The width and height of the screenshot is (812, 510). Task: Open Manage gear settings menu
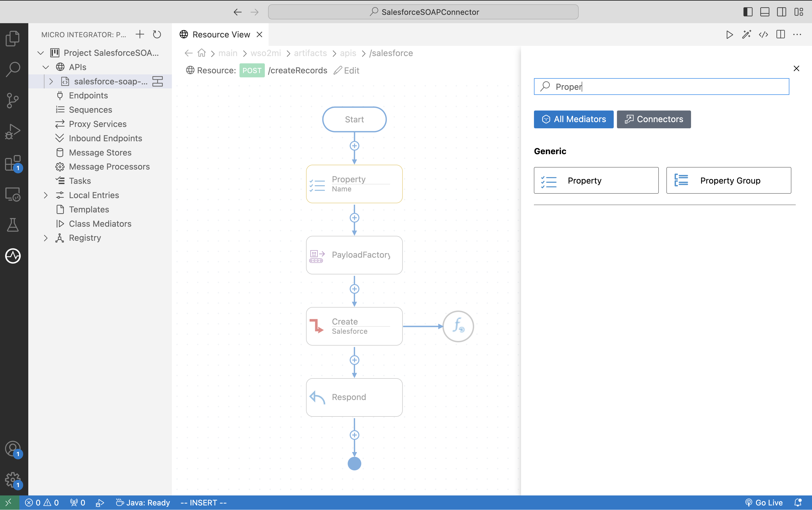[x=13, y=480]
